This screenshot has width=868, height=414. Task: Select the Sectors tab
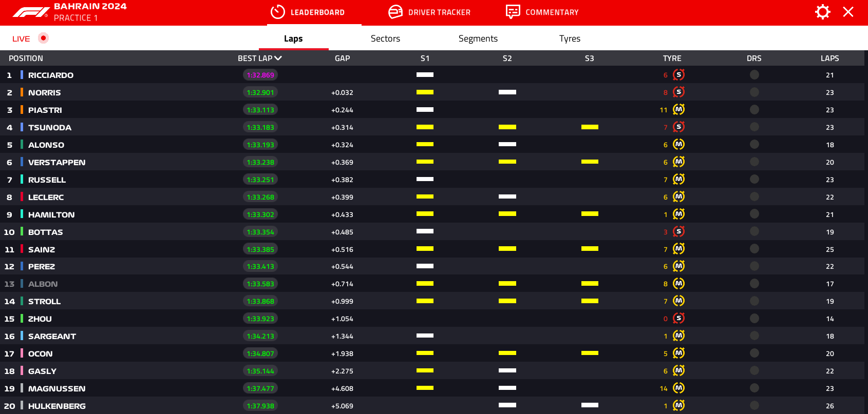coord(385,38)
